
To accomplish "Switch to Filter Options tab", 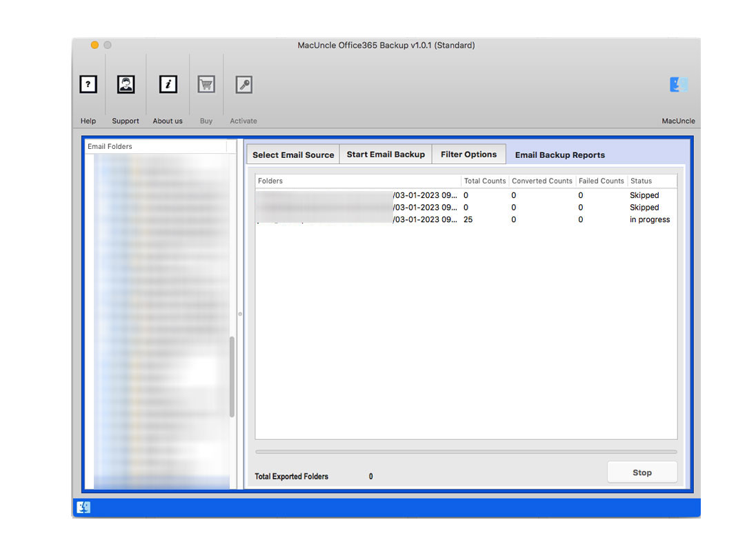I will pyautogui.click(x=468, y=154).
